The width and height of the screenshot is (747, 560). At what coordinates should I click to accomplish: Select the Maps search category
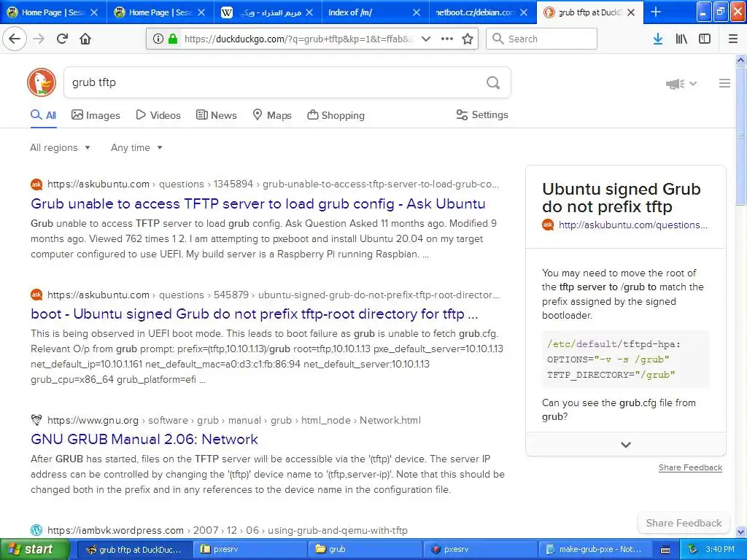pyautogui.click(x=272, y=115)
